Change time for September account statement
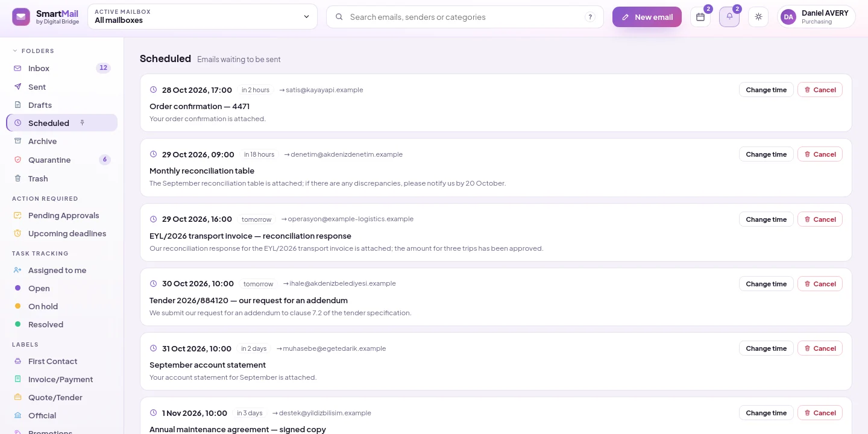 [x=766, y=348]
